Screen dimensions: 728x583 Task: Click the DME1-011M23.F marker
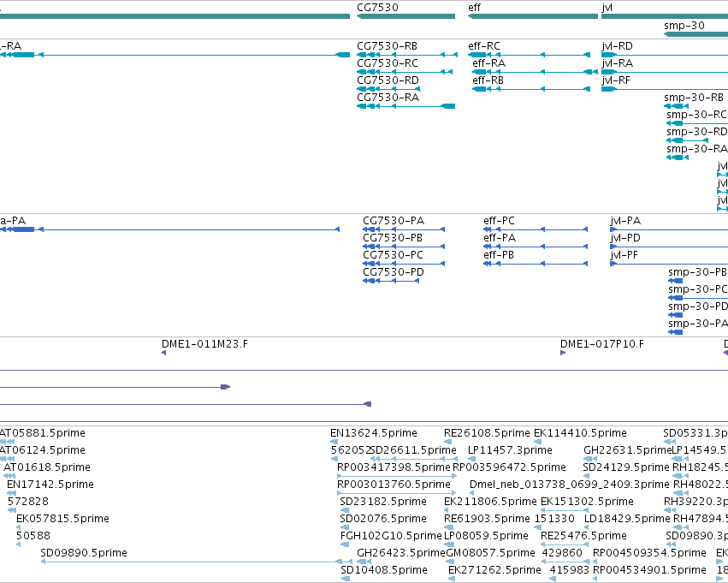tap(164, 353)
